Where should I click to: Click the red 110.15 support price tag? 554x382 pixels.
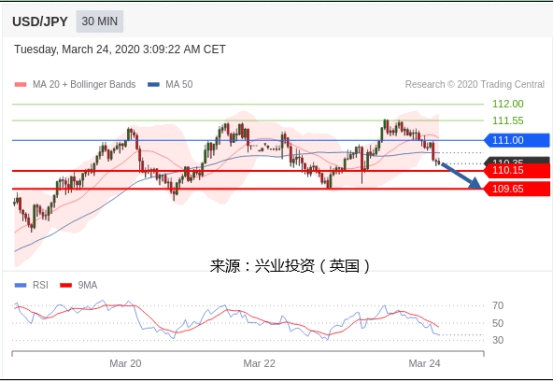pos(517,171)
